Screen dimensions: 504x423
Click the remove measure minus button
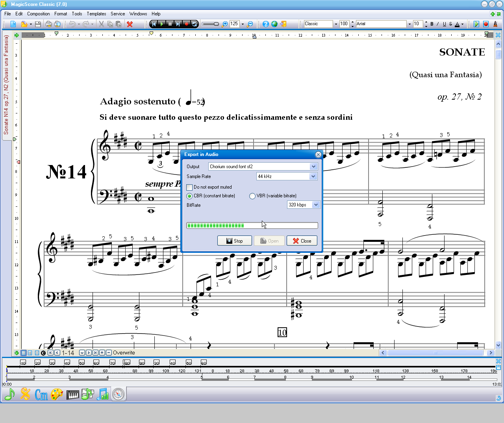(109, 353)
